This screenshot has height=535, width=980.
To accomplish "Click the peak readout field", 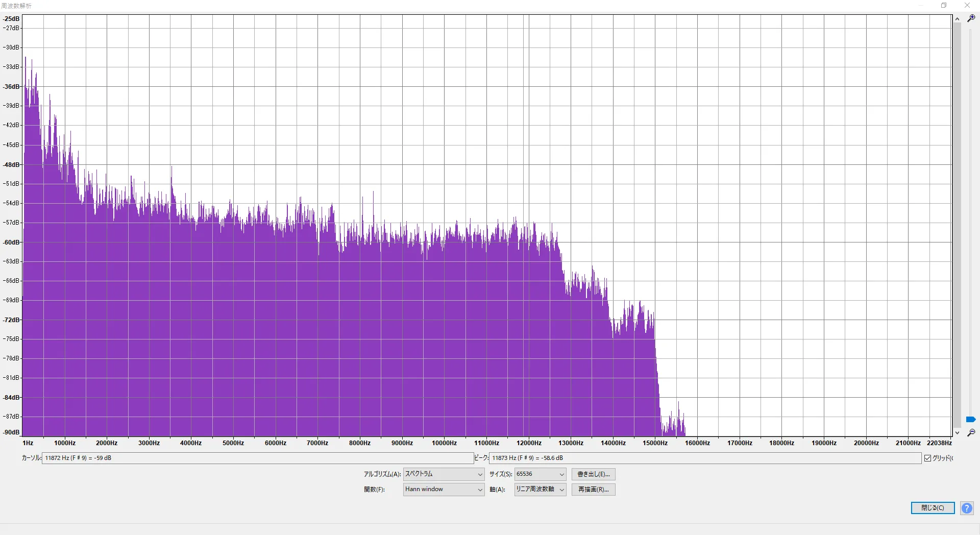I will (x=705, y=458).
